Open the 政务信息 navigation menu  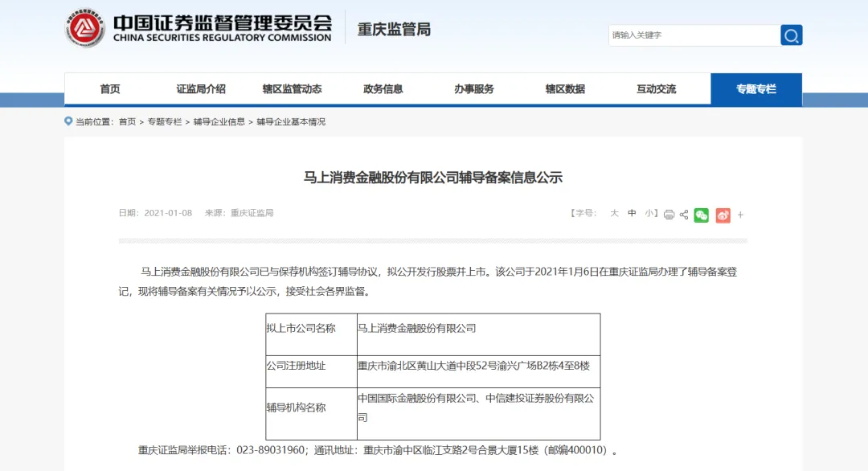tap(383, 89)
